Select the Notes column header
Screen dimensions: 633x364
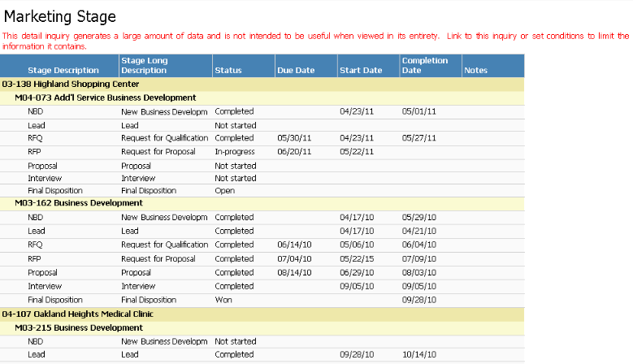click(x=475, y=71)
